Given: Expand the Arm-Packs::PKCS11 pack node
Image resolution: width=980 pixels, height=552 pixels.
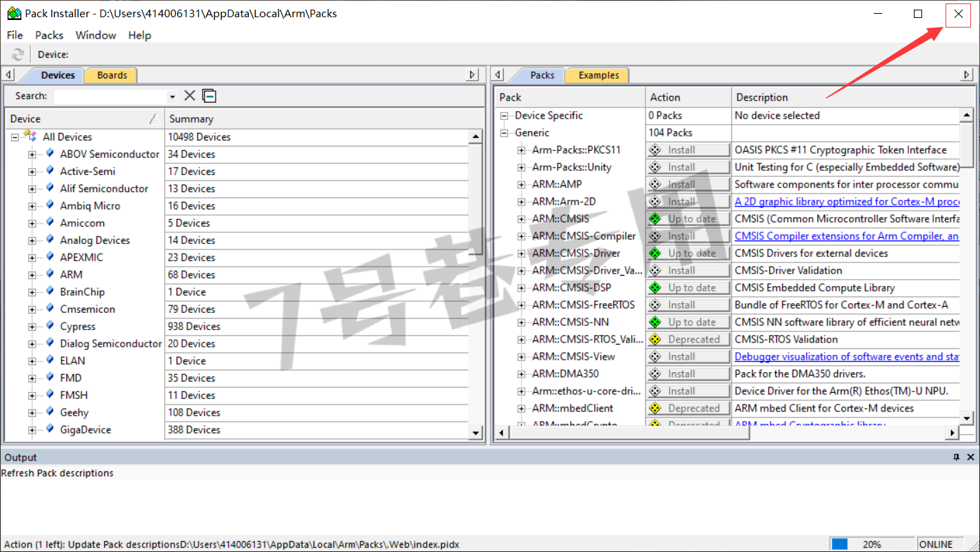Looking at the screenshot, I should pos(522,150).
